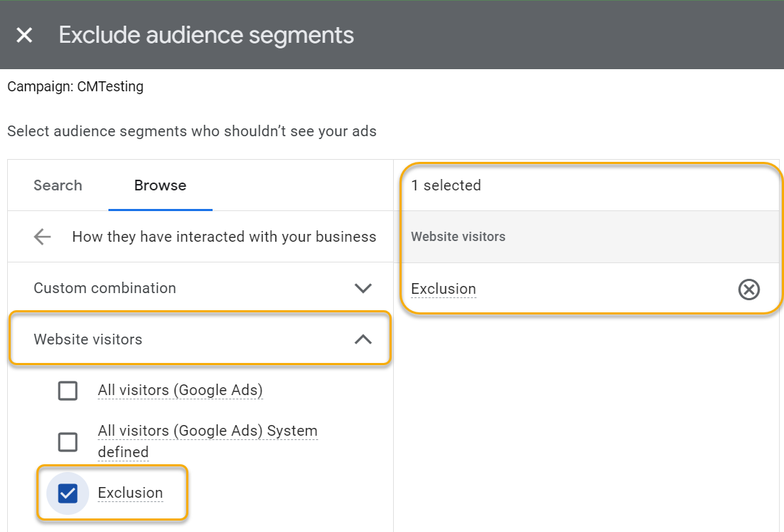The image size is (784, 532).
Task: Expand Custom combination with its down chevron
Action: pyautogui.click(x=363, y=288)
